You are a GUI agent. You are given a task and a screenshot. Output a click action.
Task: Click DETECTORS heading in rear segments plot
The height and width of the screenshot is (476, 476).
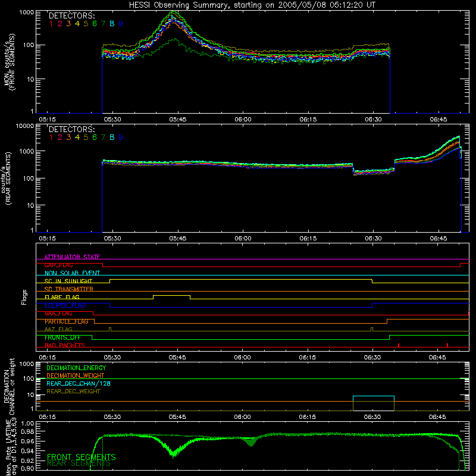(x=71, y=129)
